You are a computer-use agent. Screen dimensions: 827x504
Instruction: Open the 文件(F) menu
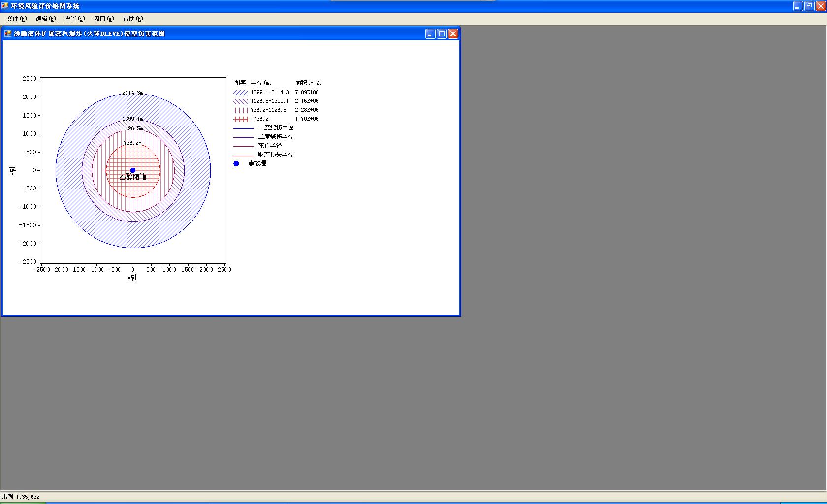click(x=17, y=19)
